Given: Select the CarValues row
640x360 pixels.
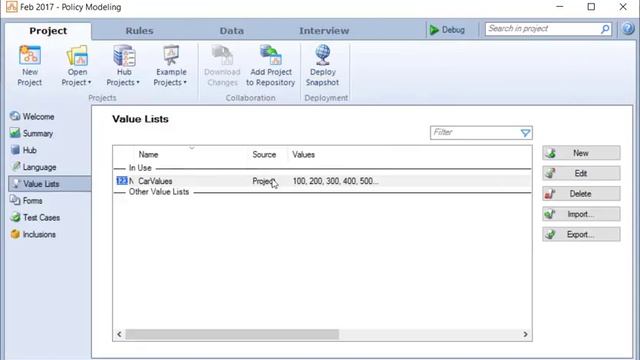Looking at the screenshot, I should [322, 181].
